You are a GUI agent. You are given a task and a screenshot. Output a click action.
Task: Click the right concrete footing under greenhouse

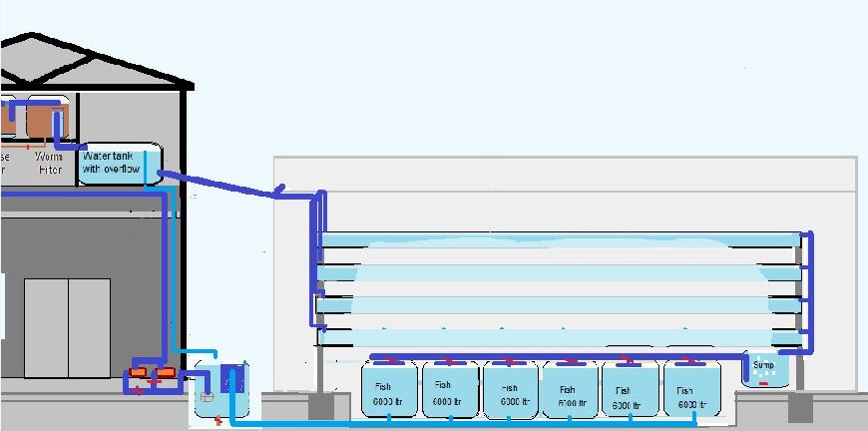pyautogui.click(x=800, y=407)
